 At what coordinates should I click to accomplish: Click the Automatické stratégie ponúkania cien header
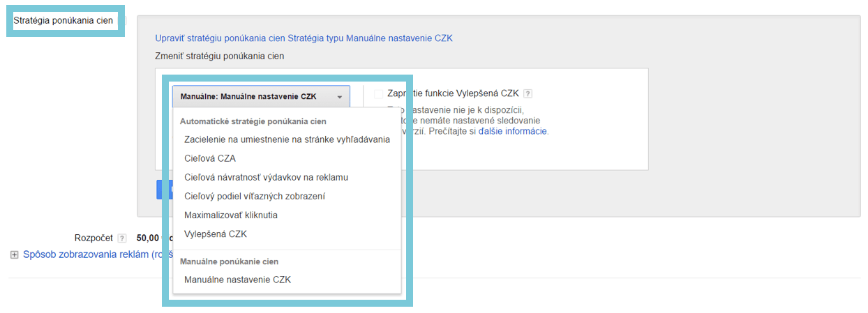click(x=253, y=121)
